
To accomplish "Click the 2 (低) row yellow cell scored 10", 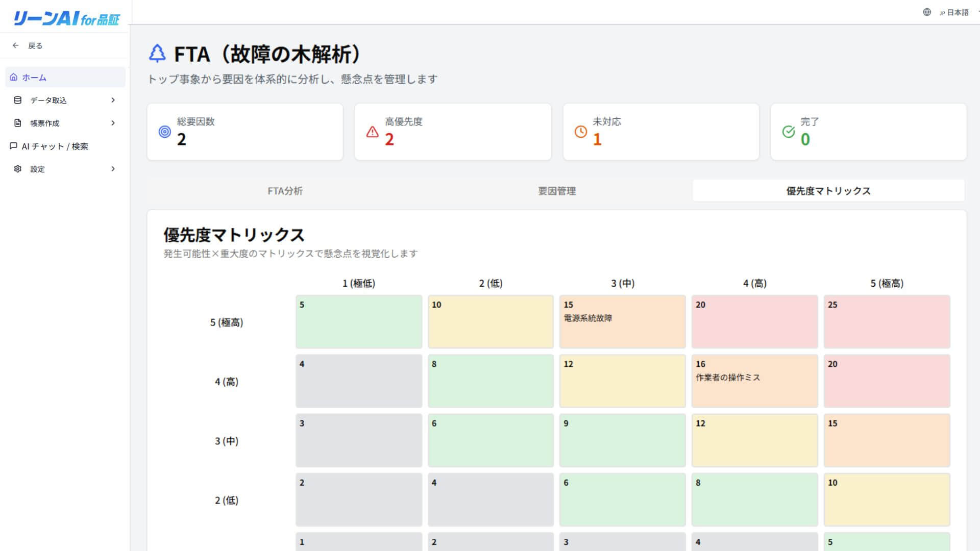I will 887,499.
